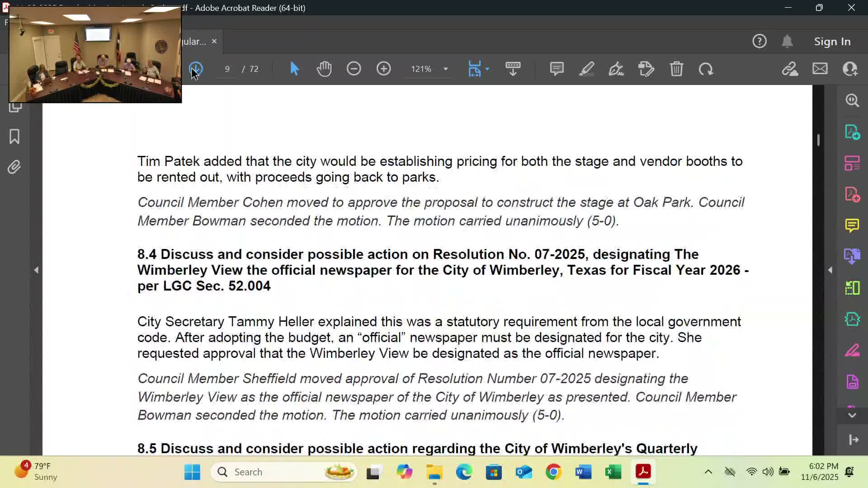Click the Sign In link
Screen dimensions: 868x488
(x=832, y=41)
